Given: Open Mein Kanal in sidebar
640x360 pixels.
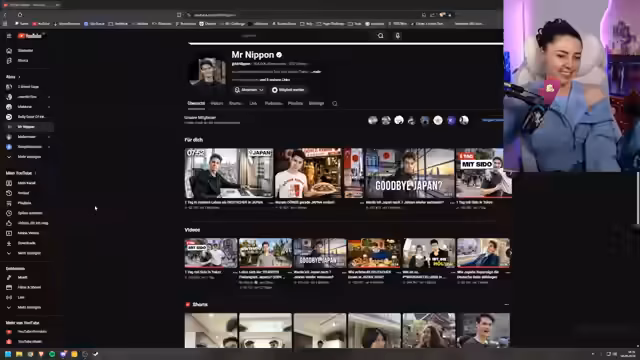Looking at the screenshot, I should tap(27, 183).
